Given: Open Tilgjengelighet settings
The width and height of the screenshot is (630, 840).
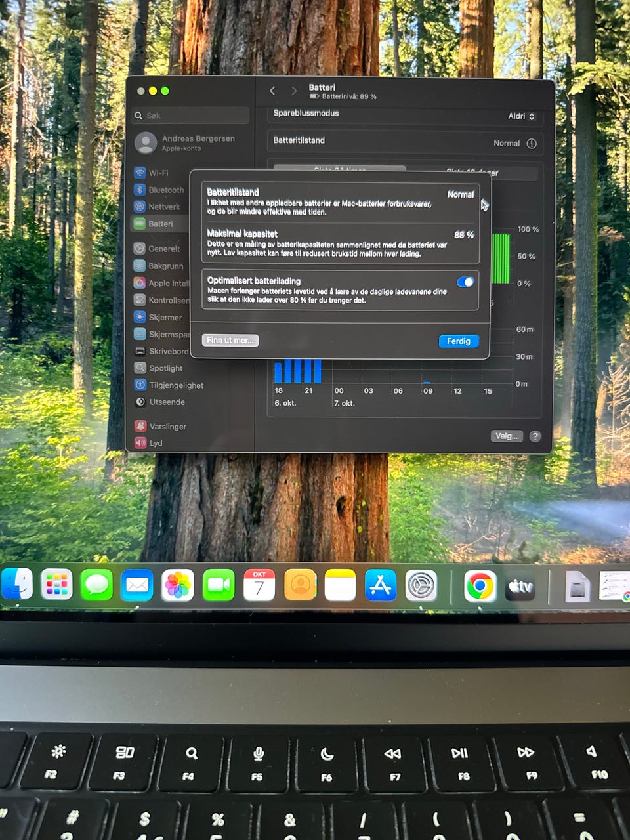Looking at the screenshot, I should tap(169, 385).
